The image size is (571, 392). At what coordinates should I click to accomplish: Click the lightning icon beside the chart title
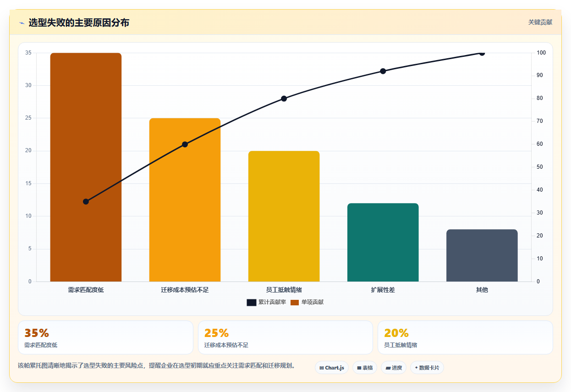click(x=22, y=23)
